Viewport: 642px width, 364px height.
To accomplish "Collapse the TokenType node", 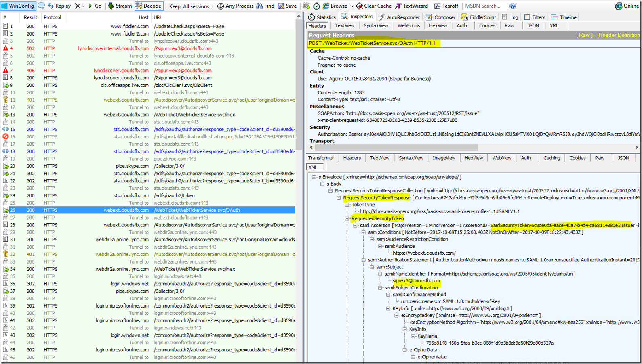I will [x=347, y=205].
